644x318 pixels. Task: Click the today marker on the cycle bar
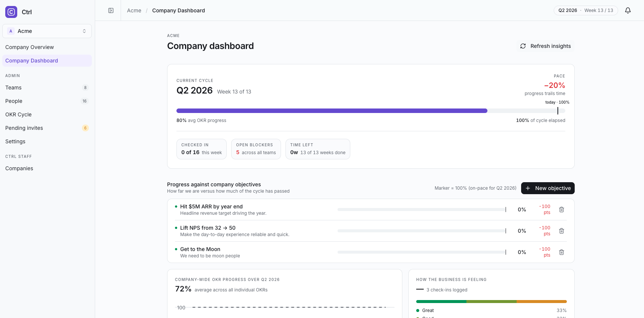pos(558,111)
